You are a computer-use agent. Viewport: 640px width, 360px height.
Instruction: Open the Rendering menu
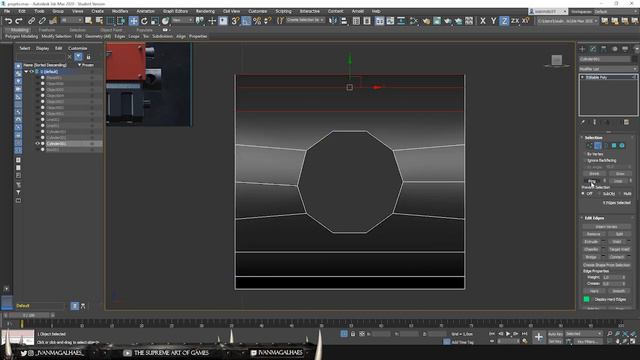[205, 11]
